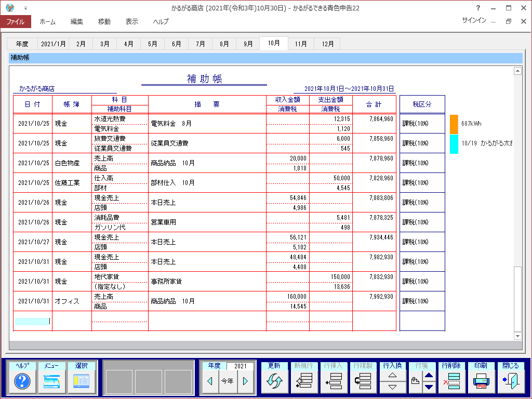This screenshot has width=532, height=399.
Task: Click the 旅費交通費 account cell
Action: click(x=120, y=139)
